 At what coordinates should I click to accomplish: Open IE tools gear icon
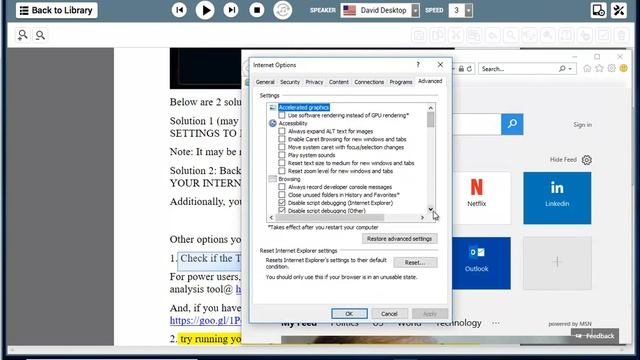pyautogui.click(x=611, y=69)
